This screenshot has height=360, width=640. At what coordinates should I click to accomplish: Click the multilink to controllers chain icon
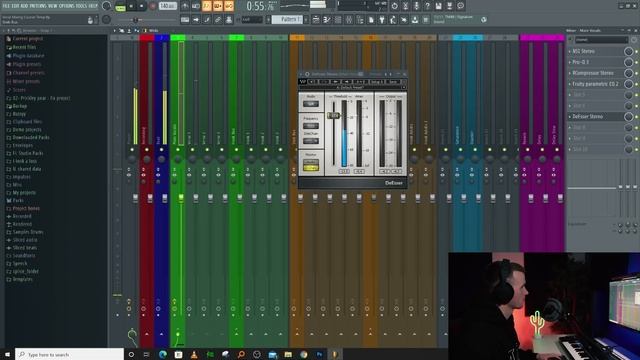(x=218, y=20)
